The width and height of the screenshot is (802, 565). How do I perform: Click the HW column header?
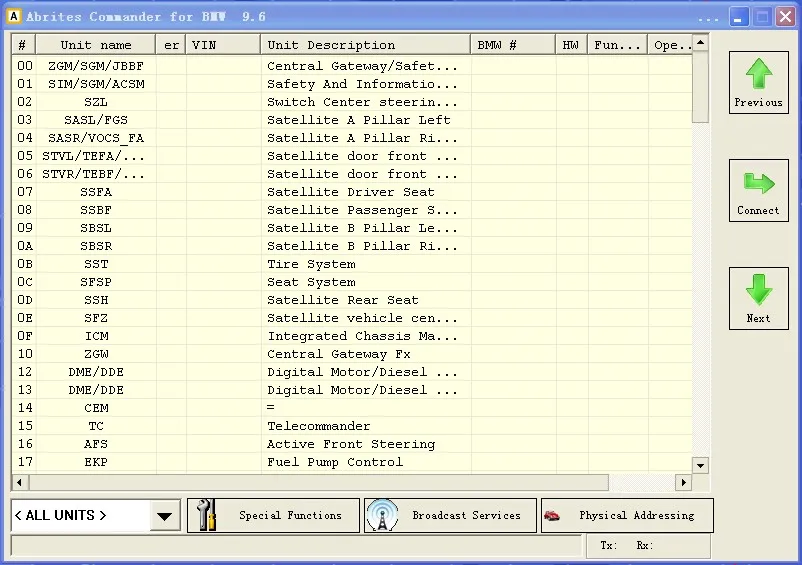pos(571,45)
